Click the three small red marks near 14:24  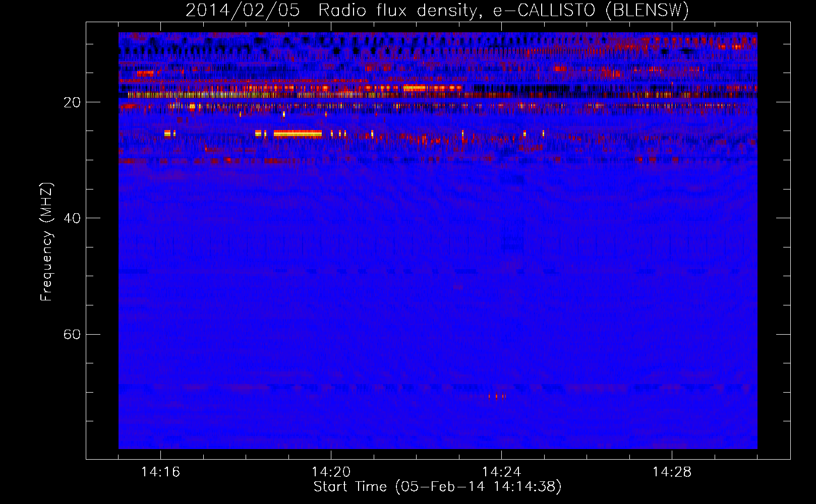click(x=497, y=397)
